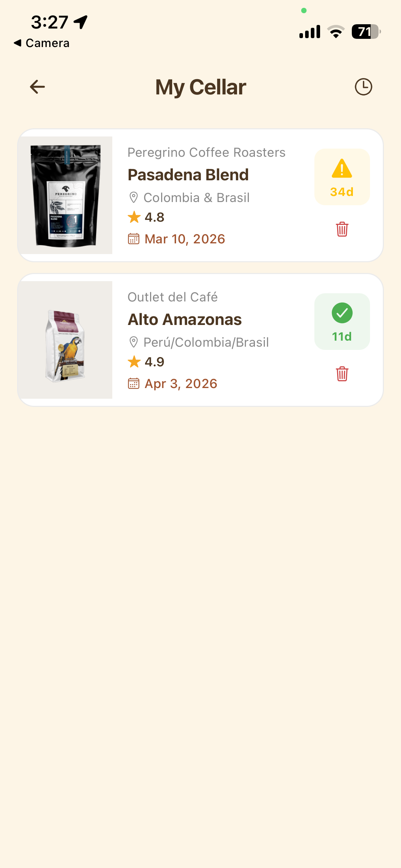Tap the star icon next to 4.8
401x868 pixels.
coord(134,217)
